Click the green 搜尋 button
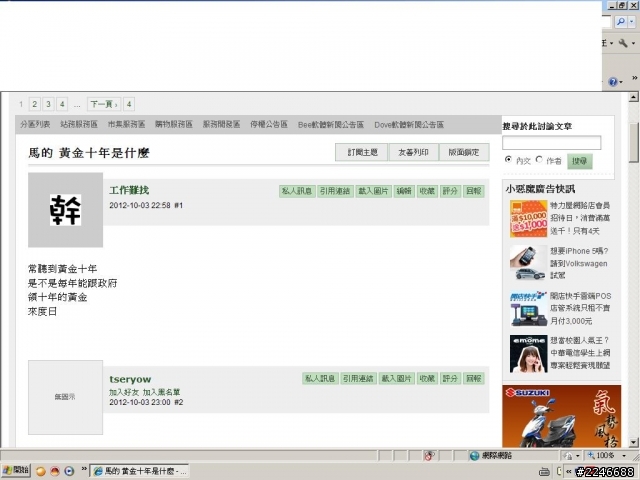This screenshot has width=640, height=480. (580, 161)
